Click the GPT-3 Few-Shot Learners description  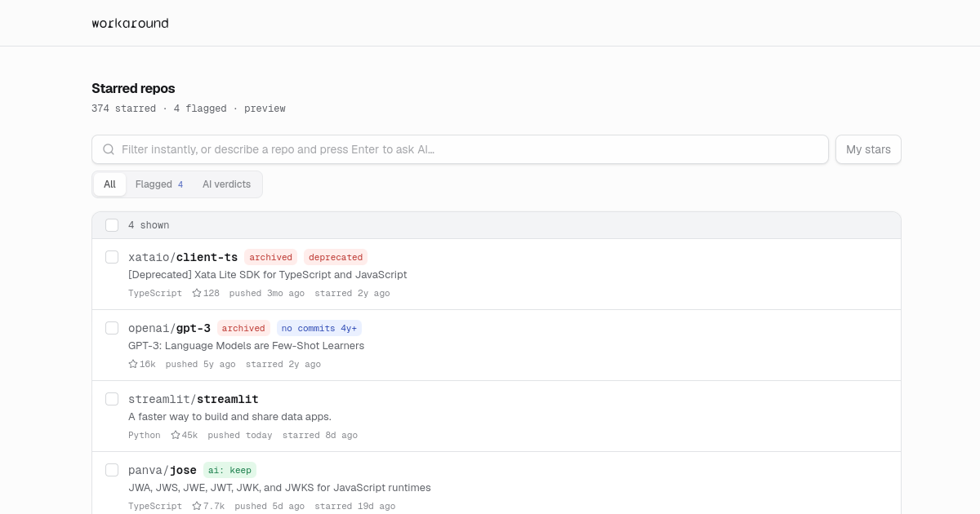(x=246, y=346)
